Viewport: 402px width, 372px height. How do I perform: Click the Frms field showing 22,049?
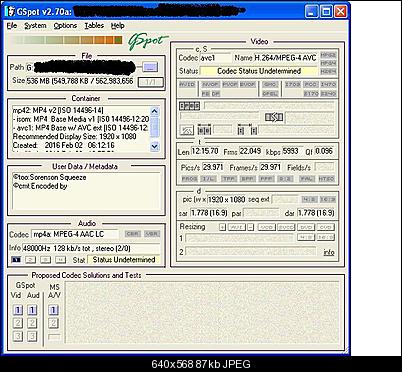coord(250,151)
